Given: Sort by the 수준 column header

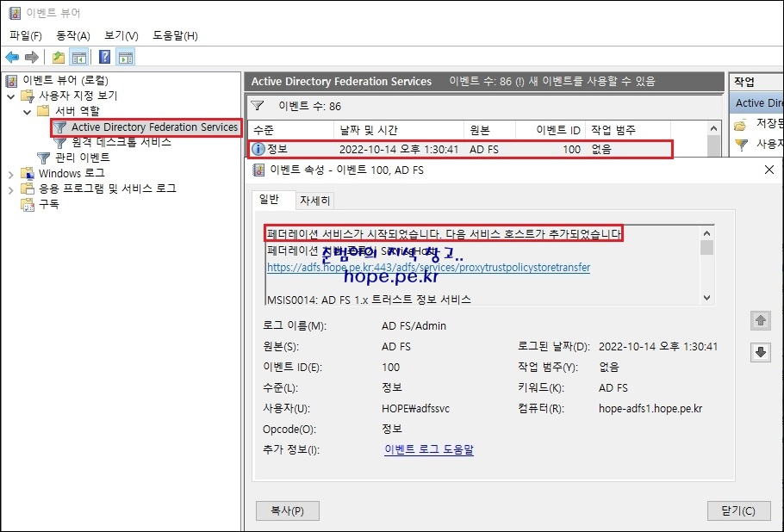Looking at the screenshot, I should (290, 130).
